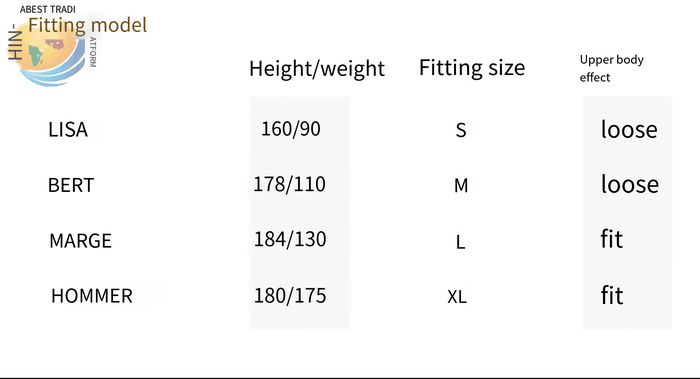Viewport: 700px width, 379px height.
Task: Select the HOMMER model name
Action: 92,296
